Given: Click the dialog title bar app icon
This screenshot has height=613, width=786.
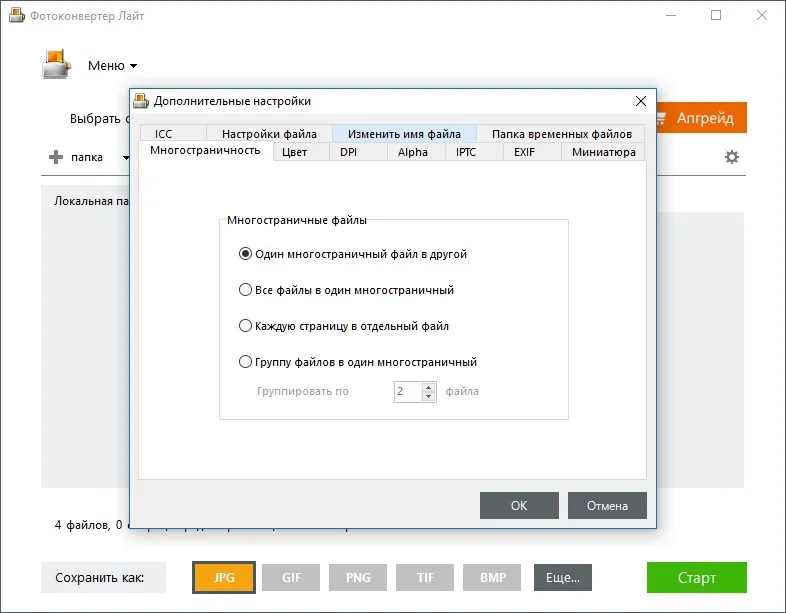Looking at the screenshot, I should [x=141, y=101].
